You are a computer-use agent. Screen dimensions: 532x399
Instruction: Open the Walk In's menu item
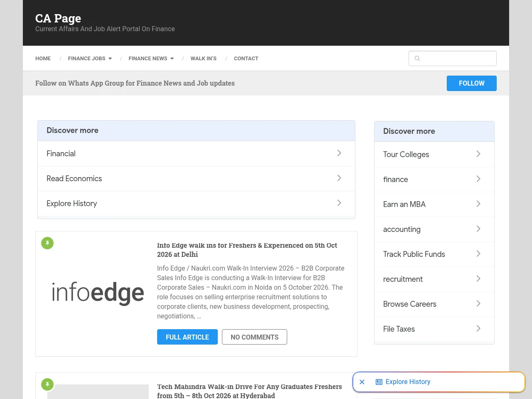coord(204,59)
